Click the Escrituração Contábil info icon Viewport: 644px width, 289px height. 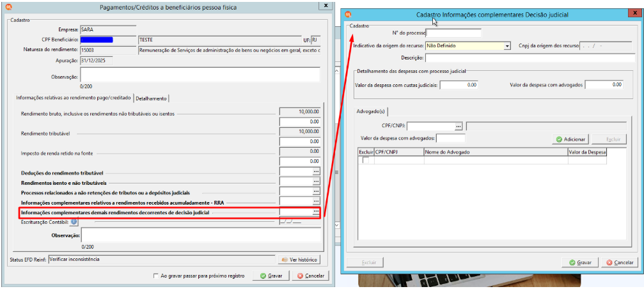(74, 222)
